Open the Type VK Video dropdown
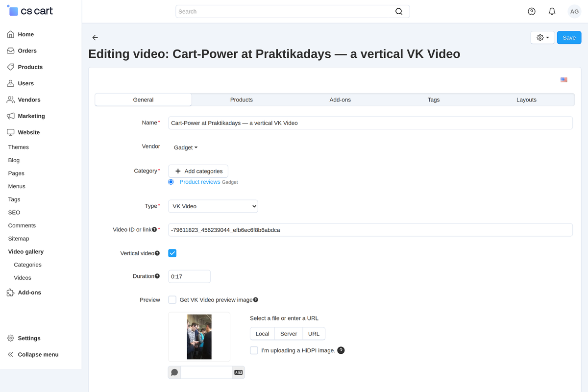 coord(213,206)
